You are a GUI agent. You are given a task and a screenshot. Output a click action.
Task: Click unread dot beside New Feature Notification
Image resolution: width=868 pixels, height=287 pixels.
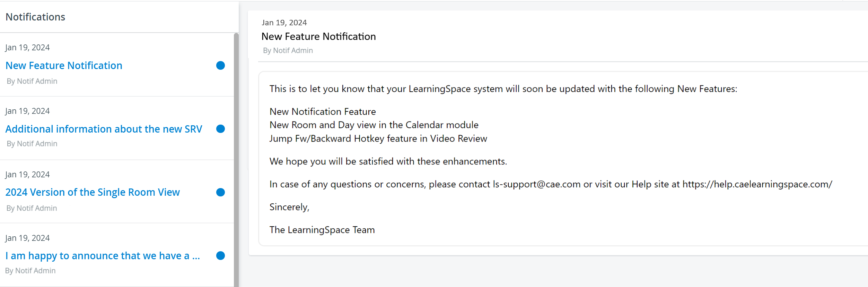(220, 65)
